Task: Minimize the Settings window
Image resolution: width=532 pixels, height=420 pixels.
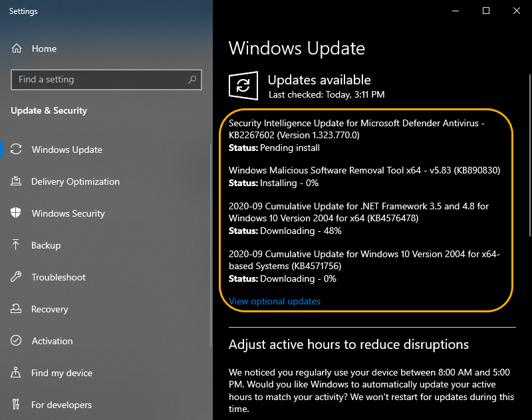Action: [x=456, y=11]
